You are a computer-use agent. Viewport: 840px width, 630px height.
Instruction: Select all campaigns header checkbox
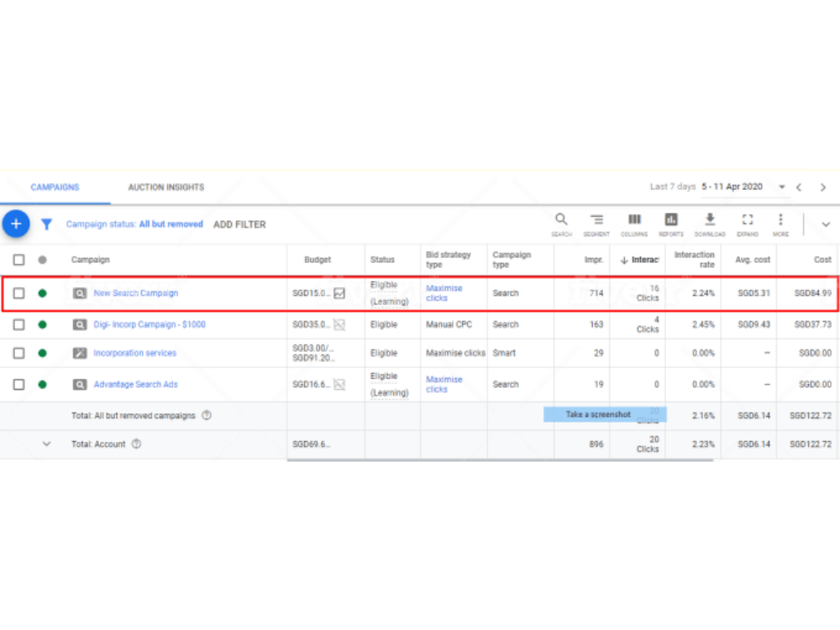18,260
